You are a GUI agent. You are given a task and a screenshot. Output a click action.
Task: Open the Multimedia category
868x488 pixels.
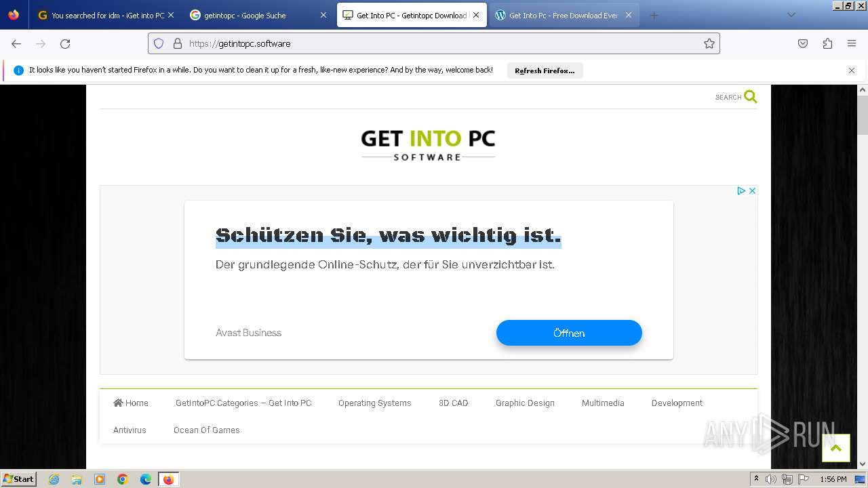tap(603, 403)
